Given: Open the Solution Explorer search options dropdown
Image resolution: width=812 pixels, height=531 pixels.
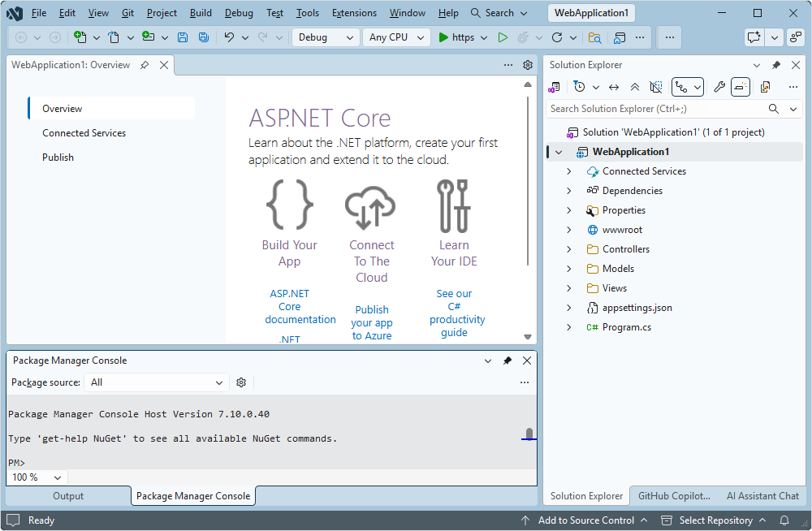Looking at the screenshot, I should click(793, 109).
